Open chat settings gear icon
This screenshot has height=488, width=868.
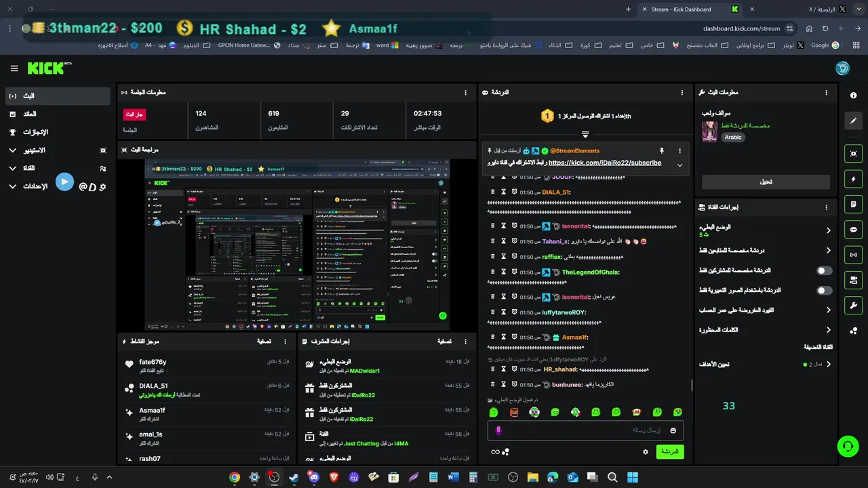pyautogui.click(x=646, y=452)
